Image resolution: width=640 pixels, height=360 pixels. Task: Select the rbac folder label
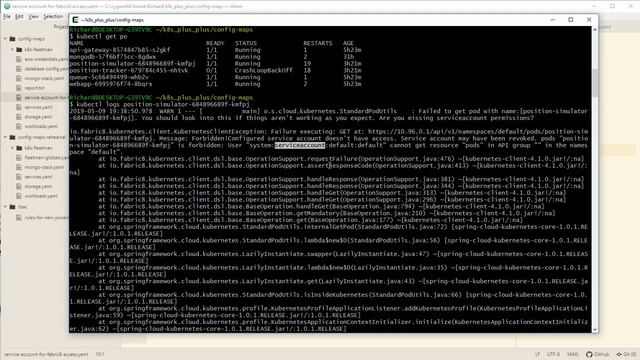[x=22, y=207]
